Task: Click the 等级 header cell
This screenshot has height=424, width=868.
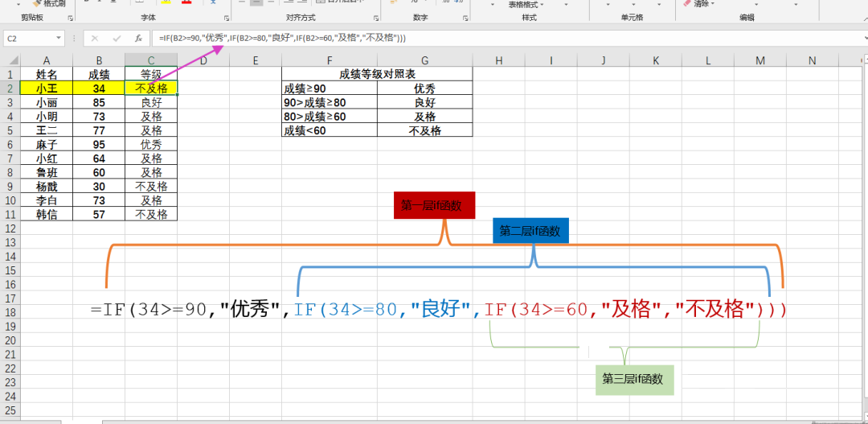Action: click(x=151, y=74)
